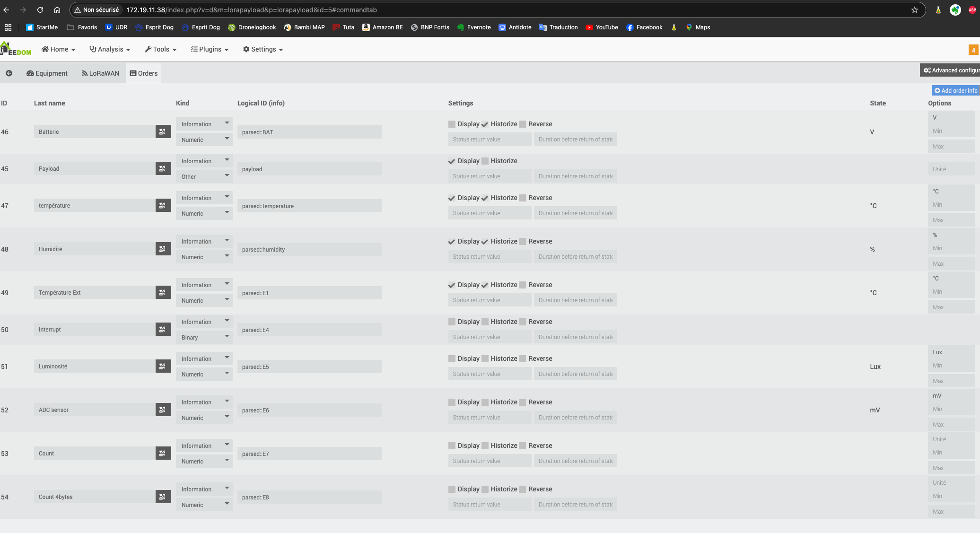Screen dimensions: 980x533
Task: Click the round back arrow icon left of Equipment
Action: click(x=9, y=73)
